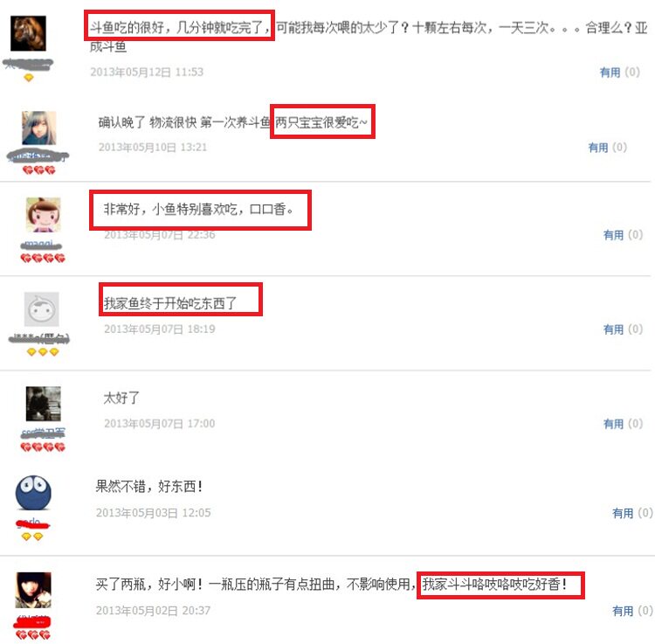Click 有用 for the 18:19 review

point(613,329)
